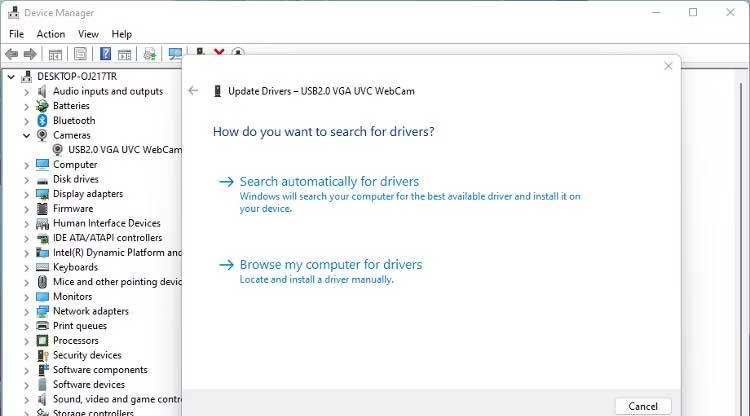Image resolution: width=750 pixels, height=416 pixels.
Task: Click Scan for hardware changes monitor icon
Action: 175,54
